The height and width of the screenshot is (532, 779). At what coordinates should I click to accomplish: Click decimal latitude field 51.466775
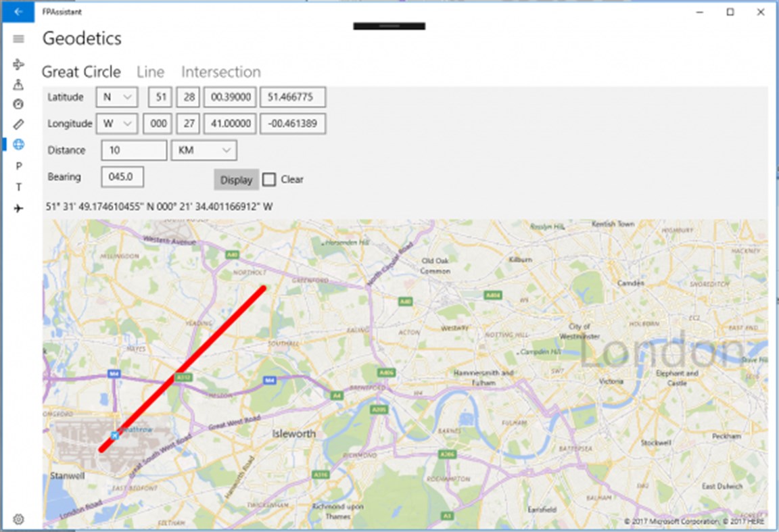293,97
